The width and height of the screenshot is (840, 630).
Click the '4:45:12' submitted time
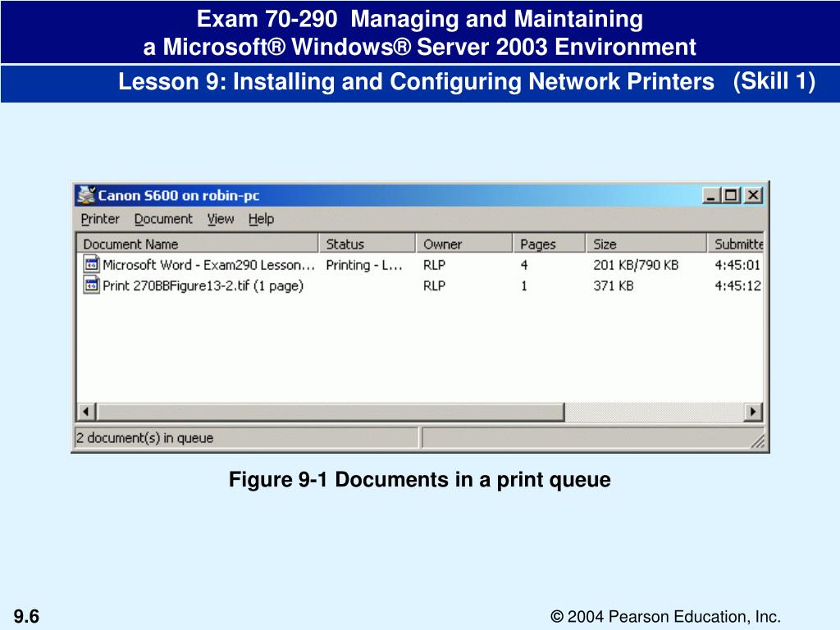(737, 286)
